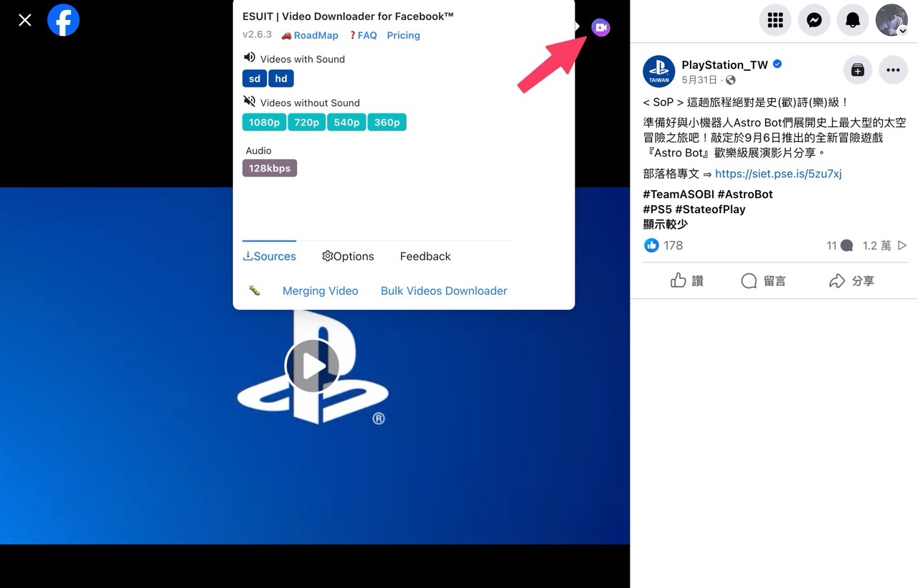Save the post with the bookmark icon
918x588 pixels.
[857, 70]
